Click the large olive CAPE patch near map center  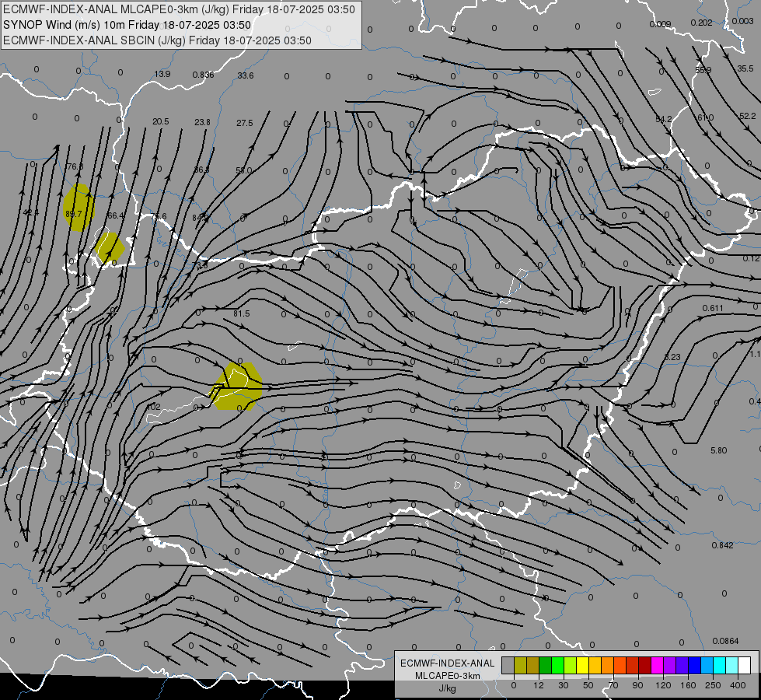pyautogui.click(x=237, y=387)
